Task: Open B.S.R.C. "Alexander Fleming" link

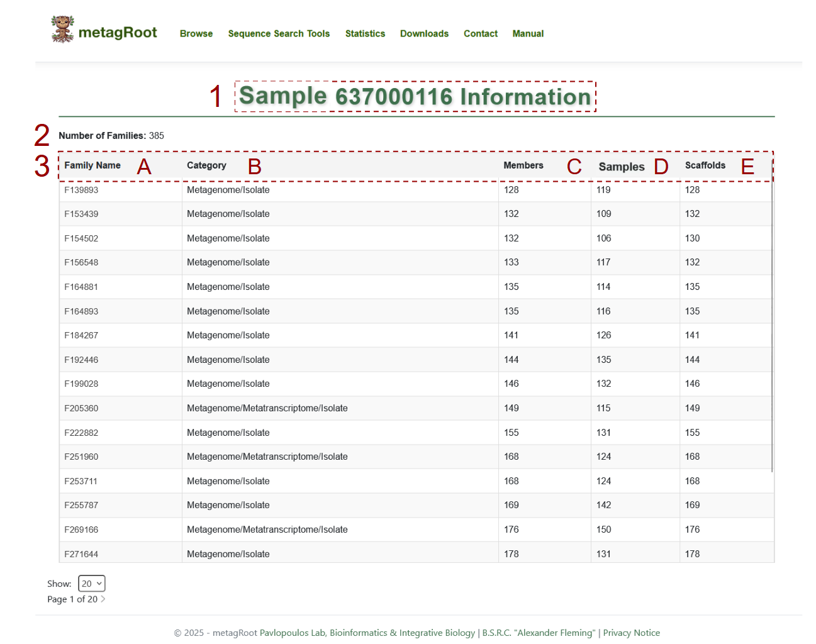Action: pyautogui.click(x=539, y=633)
